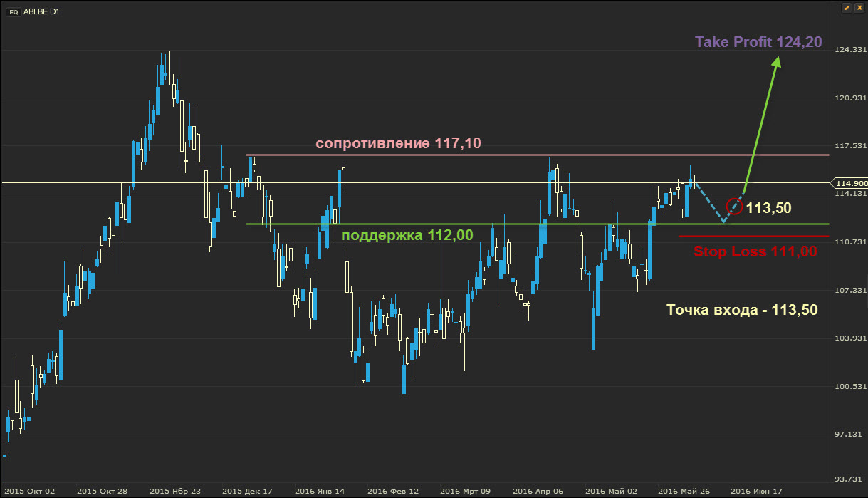Click the chart detach arrow icon
The height and width of the screenshot is (498, 868).
(846, 8)
